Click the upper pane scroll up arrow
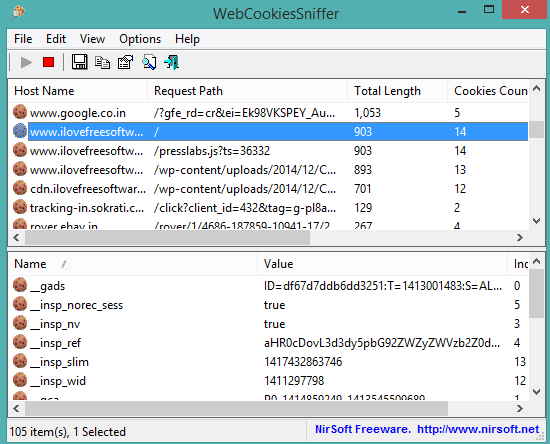Screen dimensions: 550x444 pyautogui.click(x=536, y=88)
